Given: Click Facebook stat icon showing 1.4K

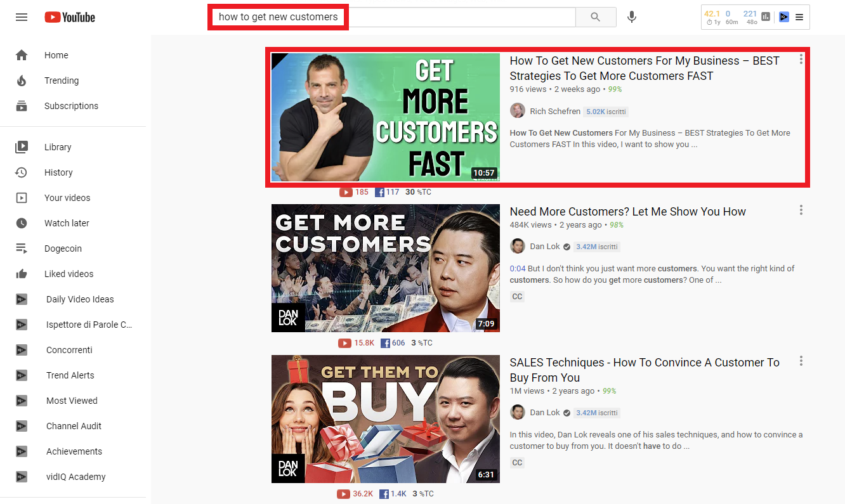Looking at the screenshot, I should [384, 494].
